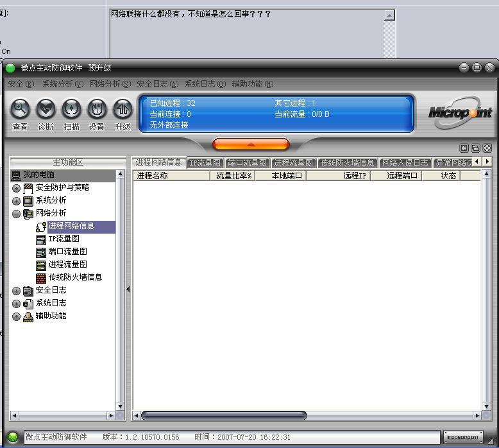Click the green status orb in the status bar
Image resolution: width=499 pixels, height=448 pixels.
(13, 437)
